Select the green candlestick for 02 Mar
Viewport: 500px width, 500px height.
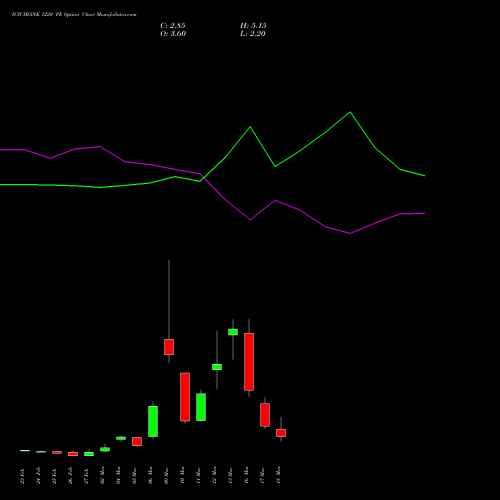point(105,449)
